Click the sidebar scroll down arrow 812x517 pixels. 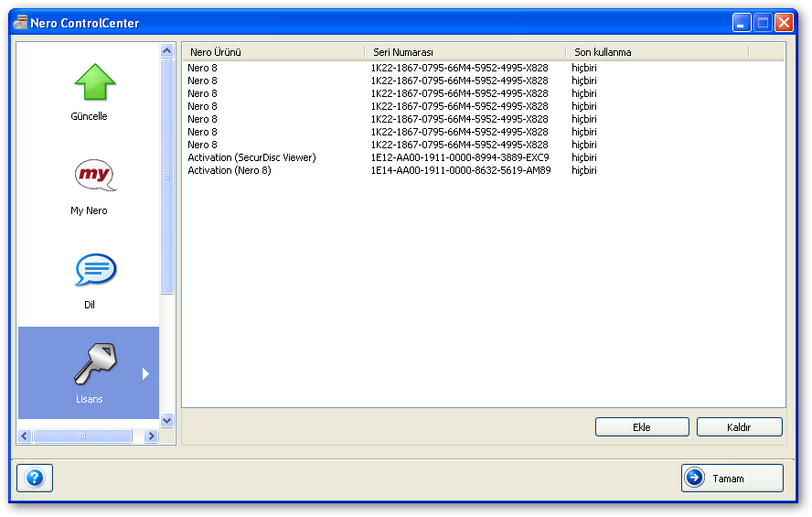point(166,420)
